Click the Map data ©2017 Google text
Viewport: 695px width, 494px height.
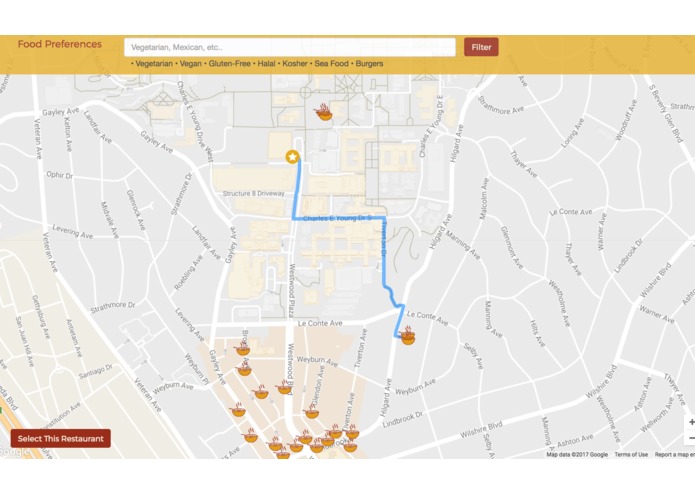577,455
